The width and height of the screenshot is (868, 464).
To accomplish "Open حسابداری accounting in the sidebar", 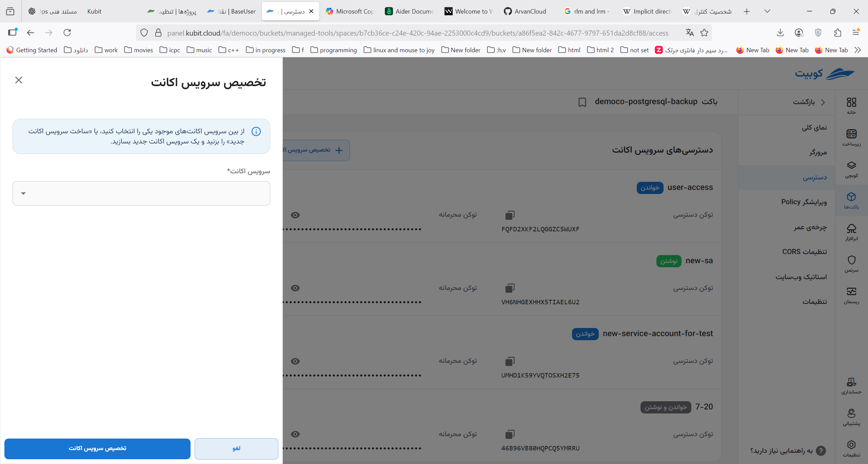I will pos(851,386).
